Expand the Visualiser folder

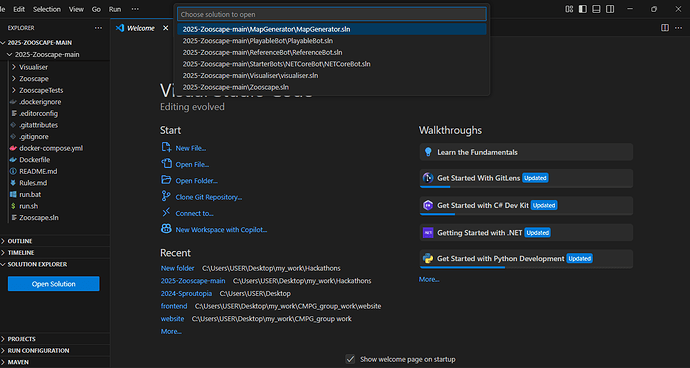pyautogui.click(x=14, y=67)
